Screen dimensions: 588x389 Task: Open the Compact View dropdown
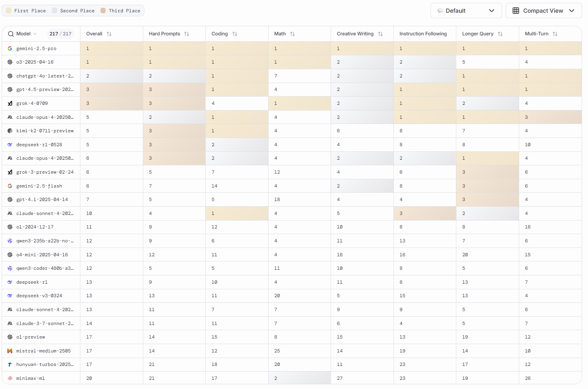tap(543, 11)
